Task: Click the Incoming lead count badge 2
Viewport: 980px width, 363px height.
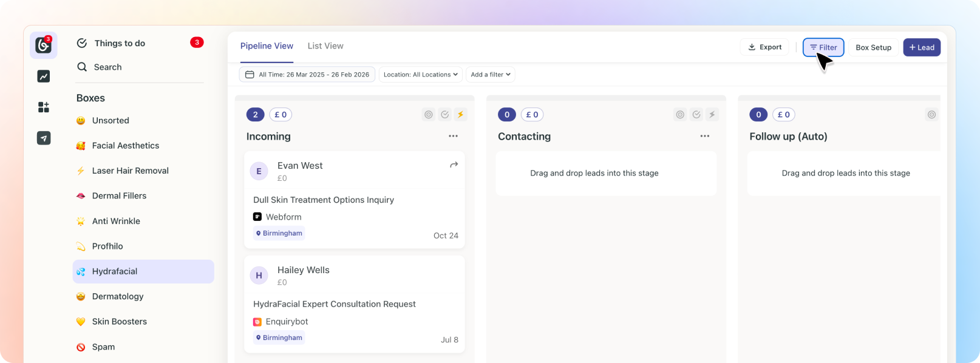Action: (x=256, y=115)
